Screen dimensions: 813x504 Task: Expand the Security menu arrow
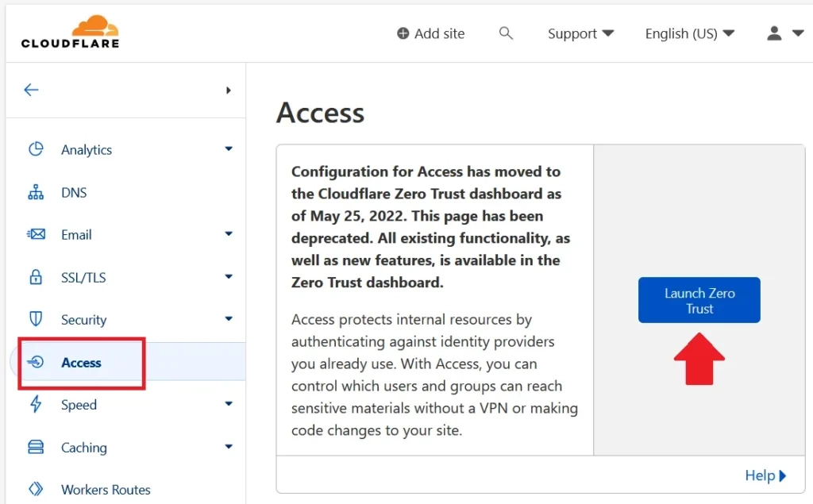pos(229,319)
